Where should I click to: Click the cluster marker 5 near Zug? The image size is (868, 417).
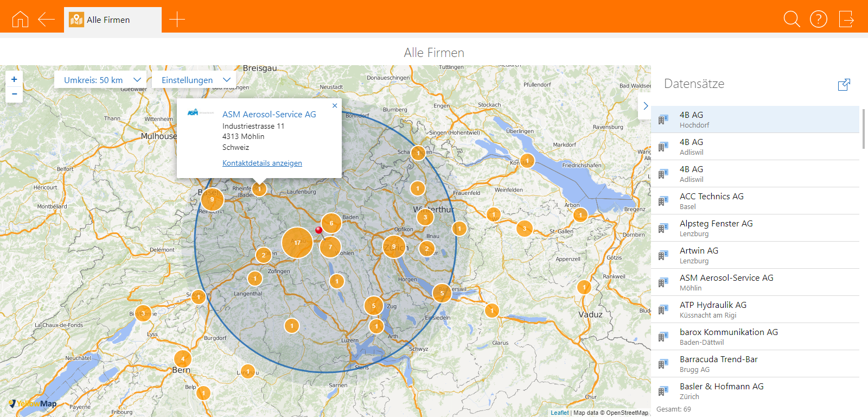(373, 306)
